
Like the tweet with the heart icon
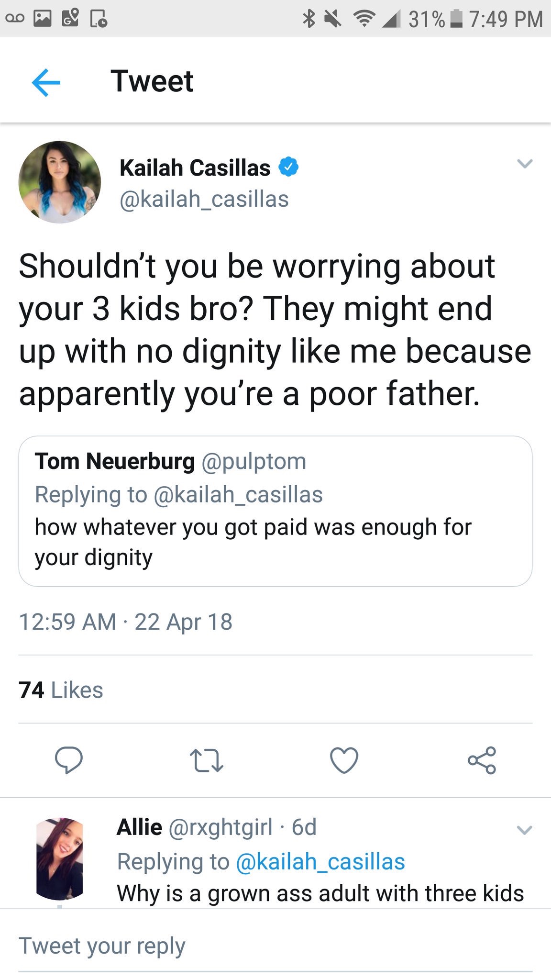[x=344, y=760]
